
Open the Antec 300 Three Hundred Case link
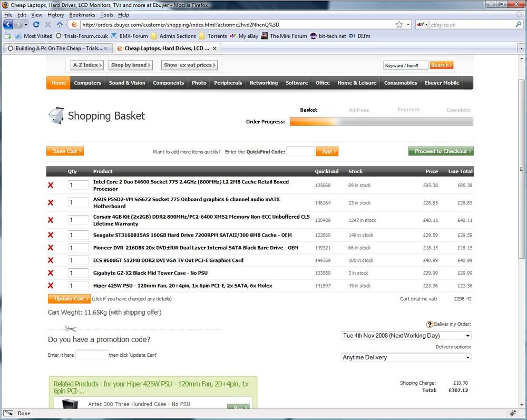[x=139, y=404]
